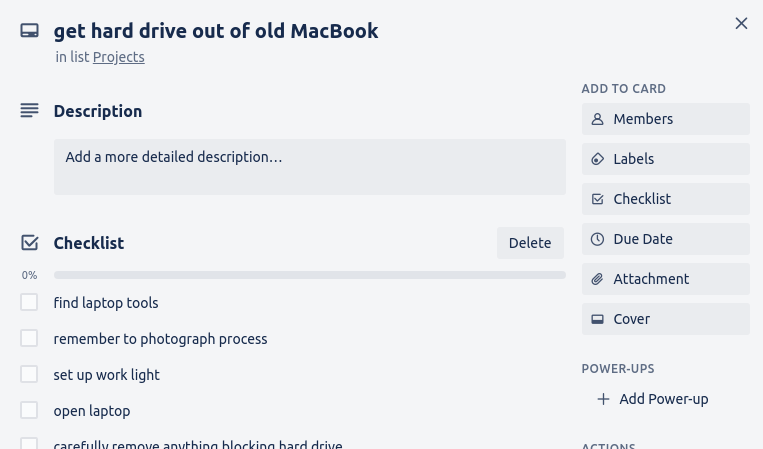Click the plus icon for Add Power-up

click(x=603, y=399)
